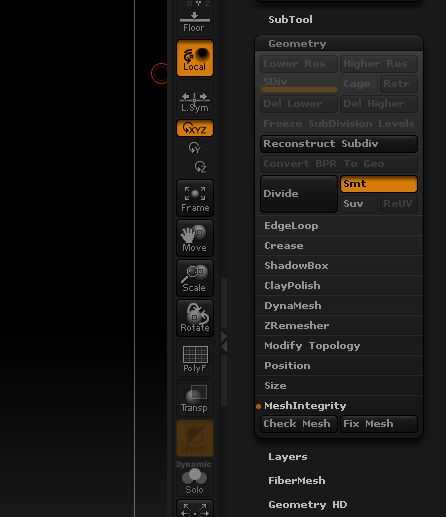
Task: Toggle the XYZ rotation mode
Action: (195, 128)
